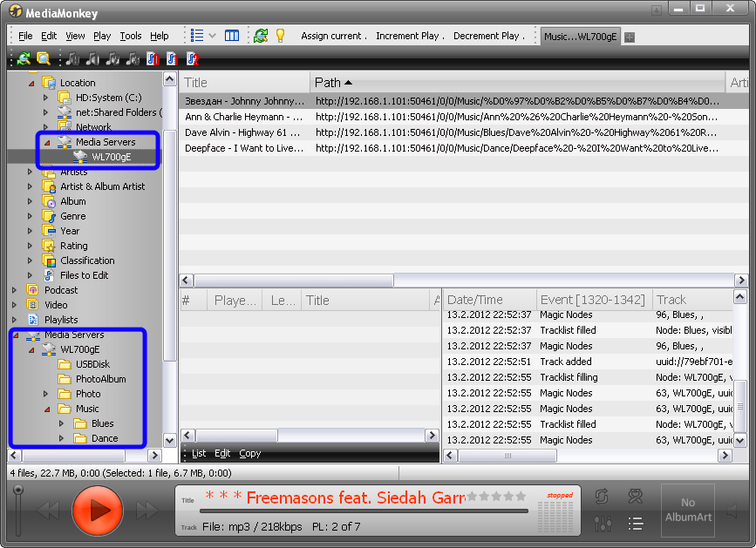Open the view mode dropdown arrow

[212, 36]
